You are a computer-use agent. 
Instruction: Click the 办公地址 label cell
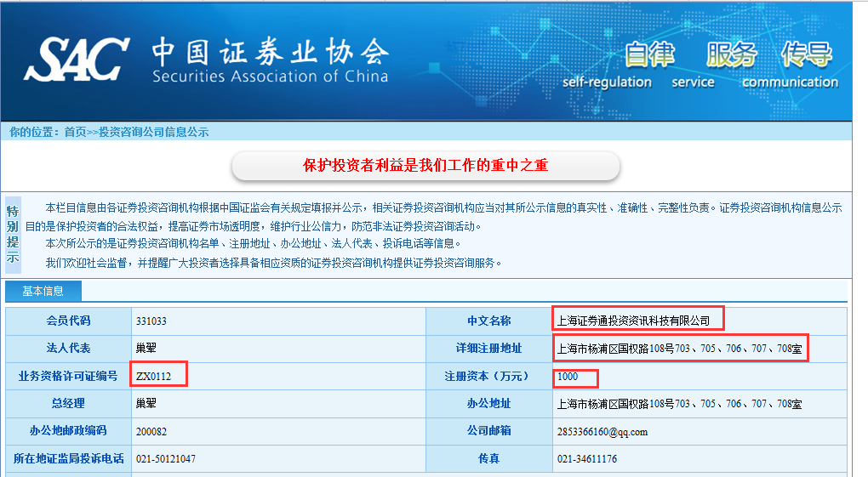488,403
